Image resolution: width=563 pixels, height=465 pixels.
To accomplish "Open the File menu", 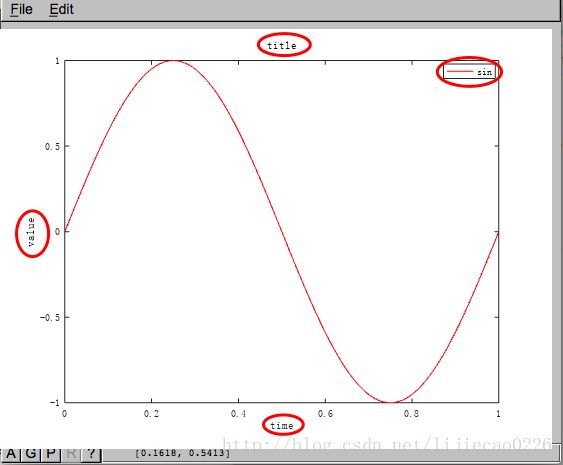I will (21, 9).
